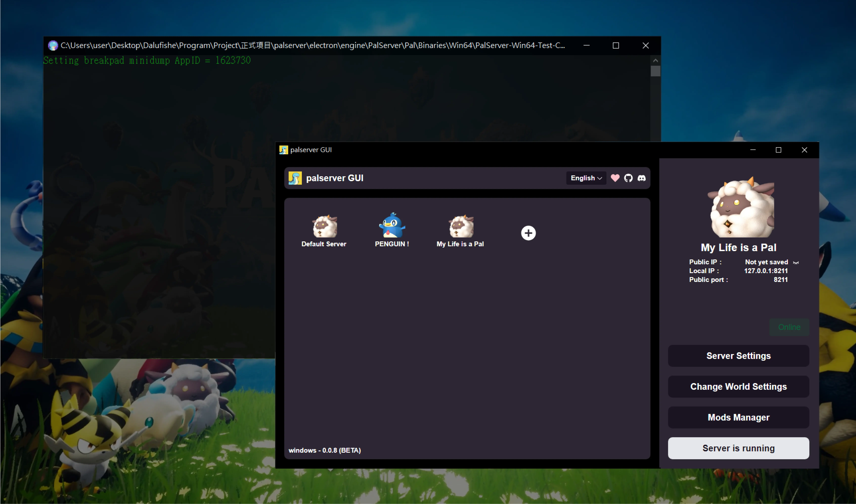Minimize the PalServer console window

click(x=586, y=45)
